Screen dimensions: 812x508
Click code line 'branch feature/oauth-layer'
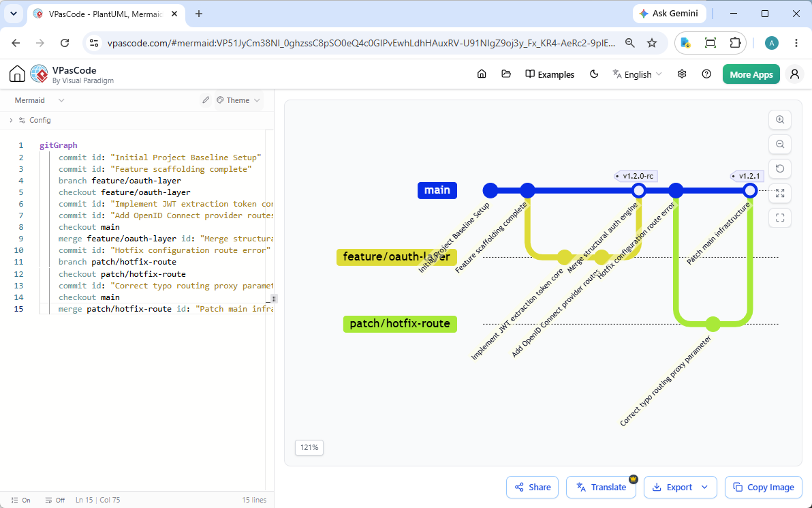(x=120, y=181)
